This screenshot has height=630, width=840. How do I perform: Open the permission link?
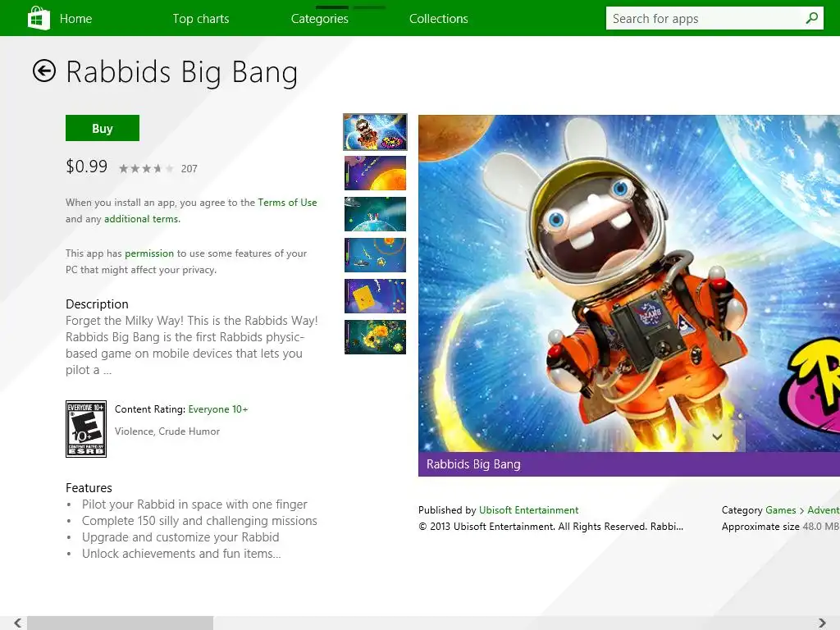149,253
